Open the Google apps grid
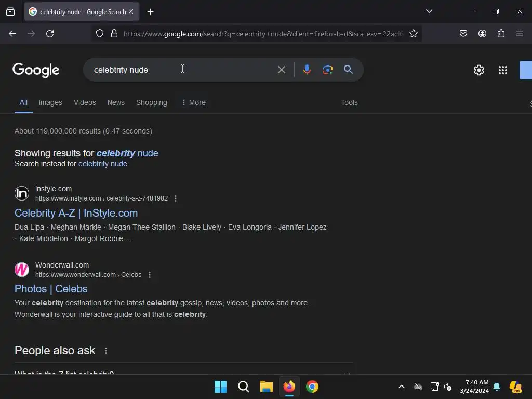 503,70
